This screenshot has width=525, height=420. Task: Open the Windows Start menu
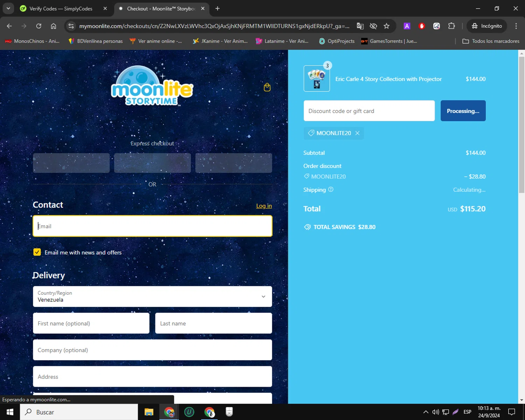coord(10,412)
